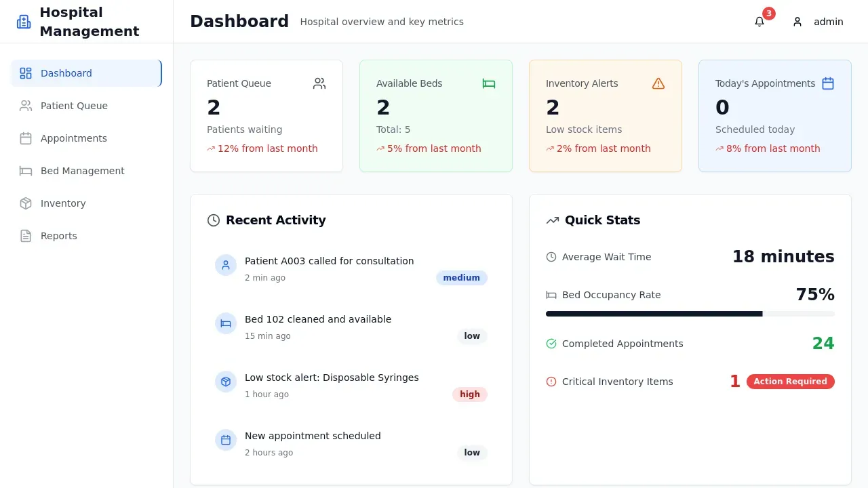
Task: Click the admin username label
Action: tap(828, 22)
